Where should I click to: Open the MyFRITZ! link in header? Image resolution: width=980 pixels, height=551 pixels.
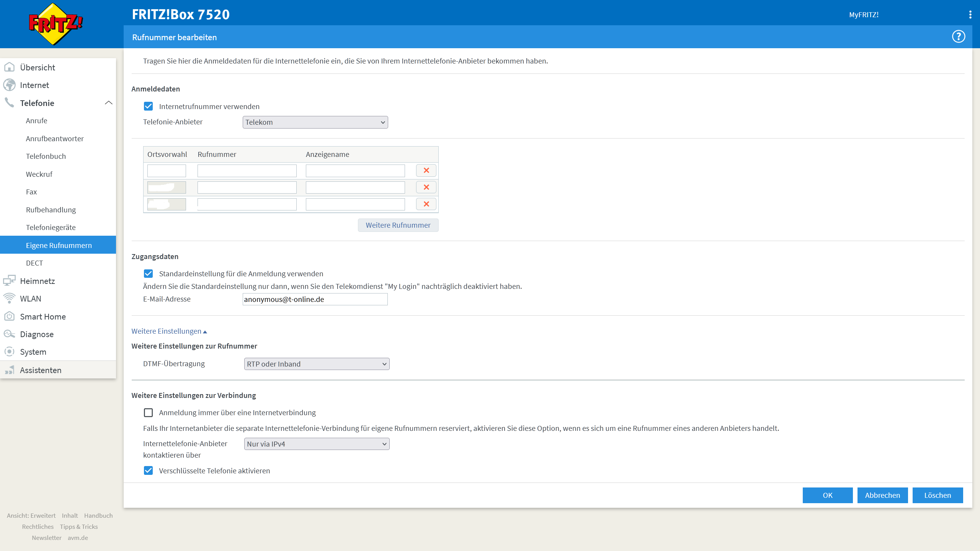[863, 15]
